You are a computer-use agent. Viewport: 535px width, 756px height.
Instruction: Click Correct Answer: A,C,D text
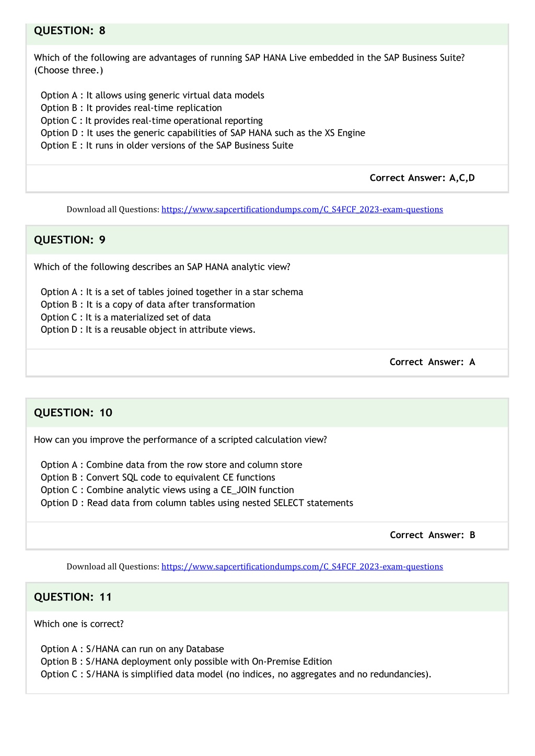click(422, 178)
